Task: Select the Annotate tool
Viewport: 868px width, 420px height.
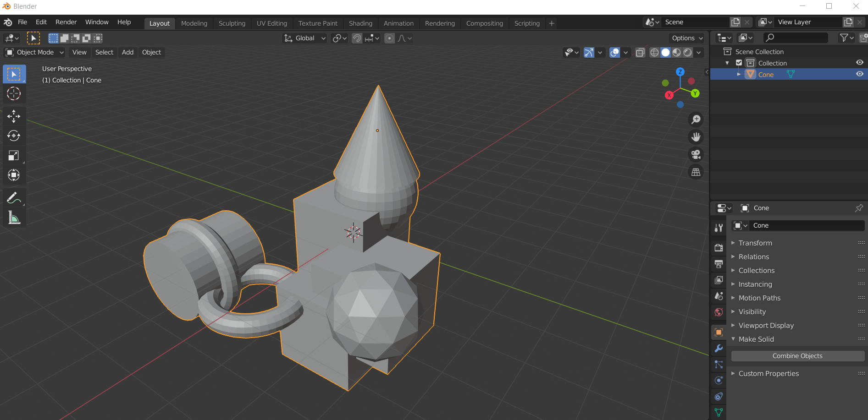Action: (x=14, y=197)
